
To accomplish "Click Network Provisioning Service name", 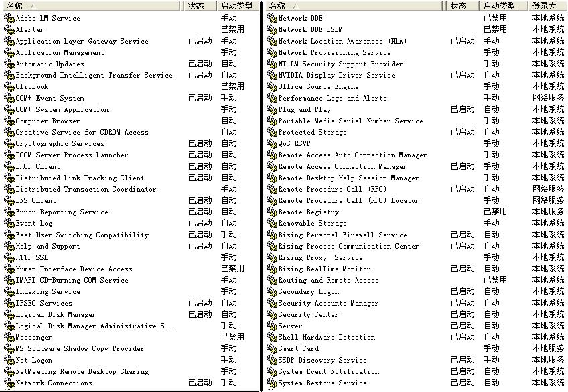I will [334, 52].
